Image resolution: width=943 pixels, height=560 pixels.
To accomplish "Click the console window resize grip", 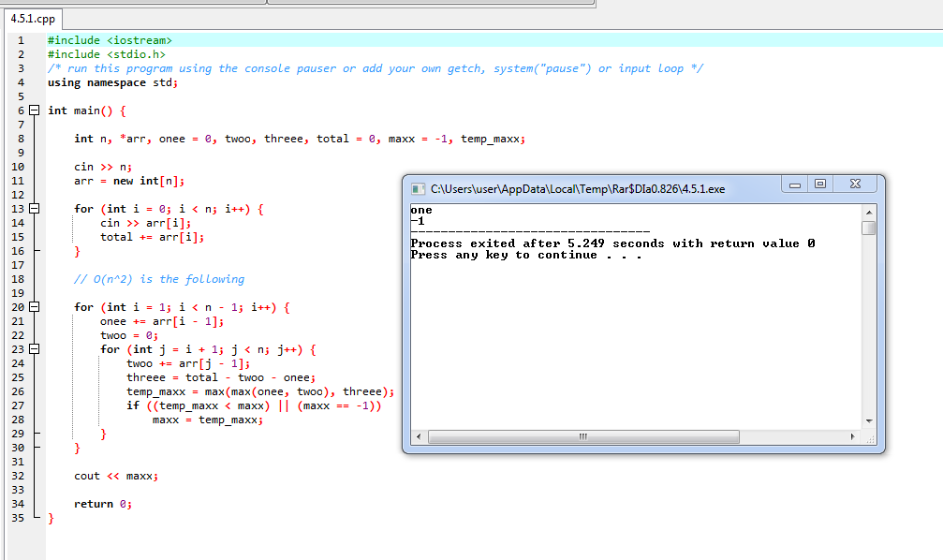I will 869,438.
